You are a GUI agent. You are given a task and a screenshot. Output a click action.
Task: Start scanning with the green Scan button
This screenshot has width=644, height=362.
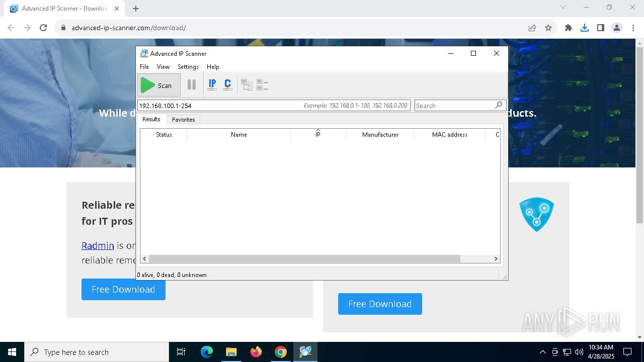coord(159,85)
